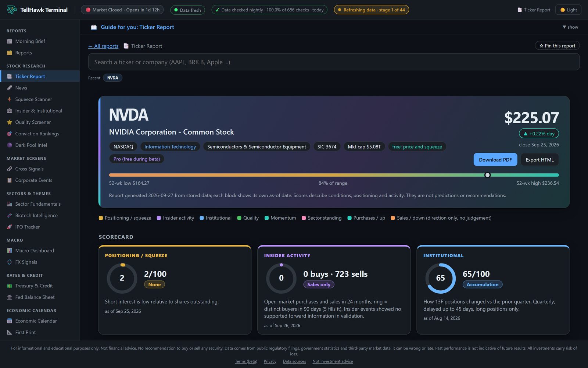The image size is (588, 368).
Task: Click the TellHawk hawk logo icon
Action: 12,10
